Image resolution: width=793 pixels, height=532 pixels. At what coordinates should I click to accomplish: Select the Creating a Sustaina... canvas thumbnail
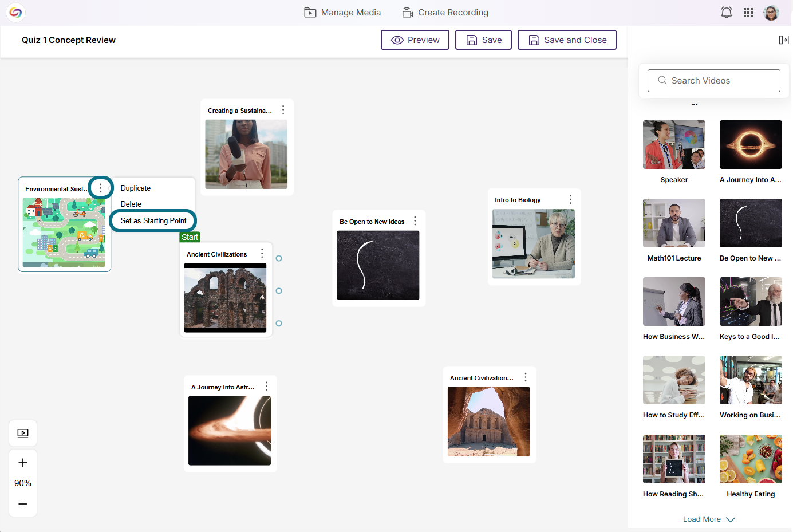click(246, 154)
